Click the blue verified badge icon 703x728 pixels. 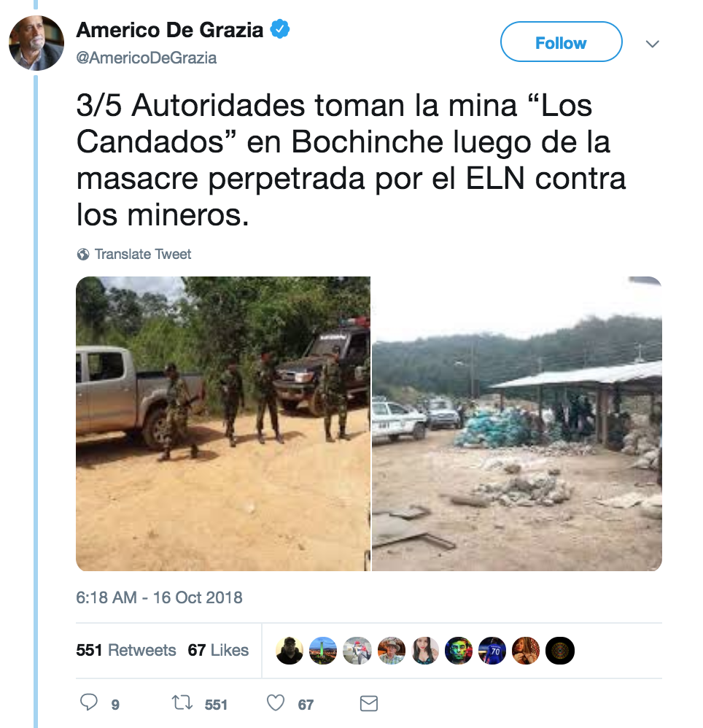pyautogui.click(x=280, y=29)
